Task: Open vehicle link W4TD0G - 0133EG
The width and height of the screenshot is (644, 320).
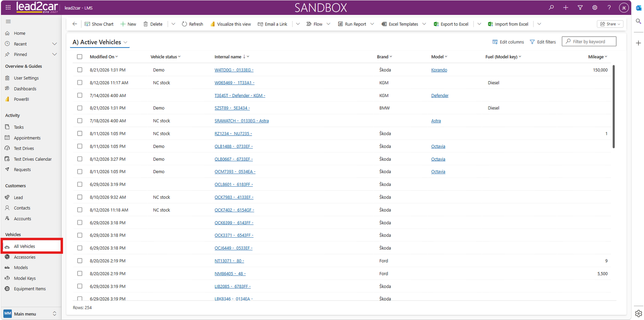Action: click(234, 70)
